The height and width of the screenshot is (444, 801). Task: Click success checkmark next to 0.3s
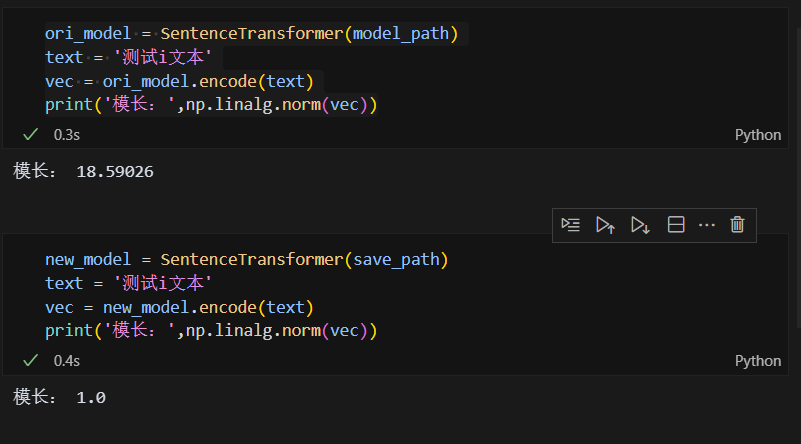(x=31, y=134)
